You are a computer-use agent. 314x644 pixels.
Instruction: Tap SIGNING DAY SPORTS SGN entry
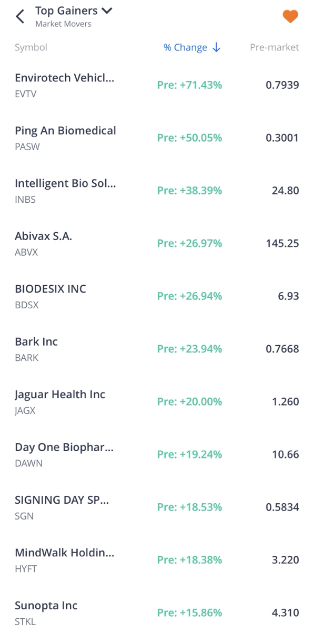click(x=157, y=507)
